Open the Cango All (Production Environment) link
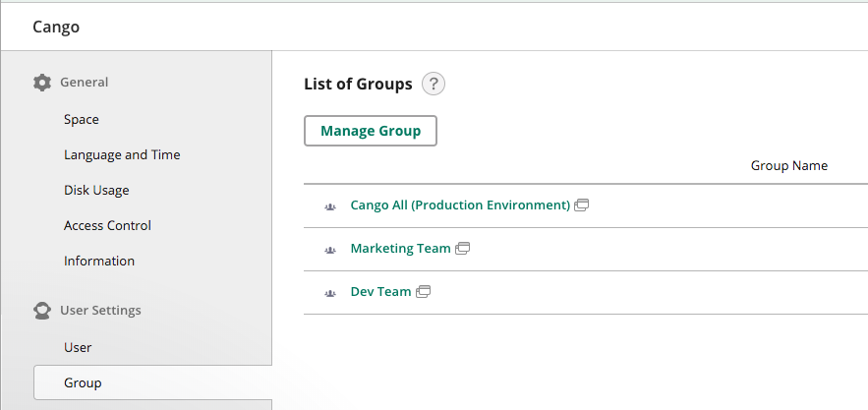This screenshot has height=410, width=868. click(x=460, y=205)
